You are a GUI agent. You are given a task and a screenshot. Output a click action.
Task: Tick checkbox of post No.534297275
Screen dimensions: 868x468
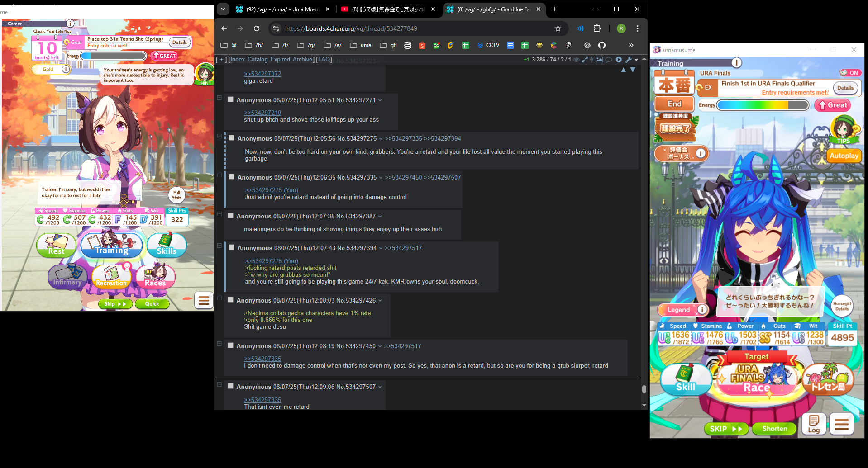pos(231,138)
